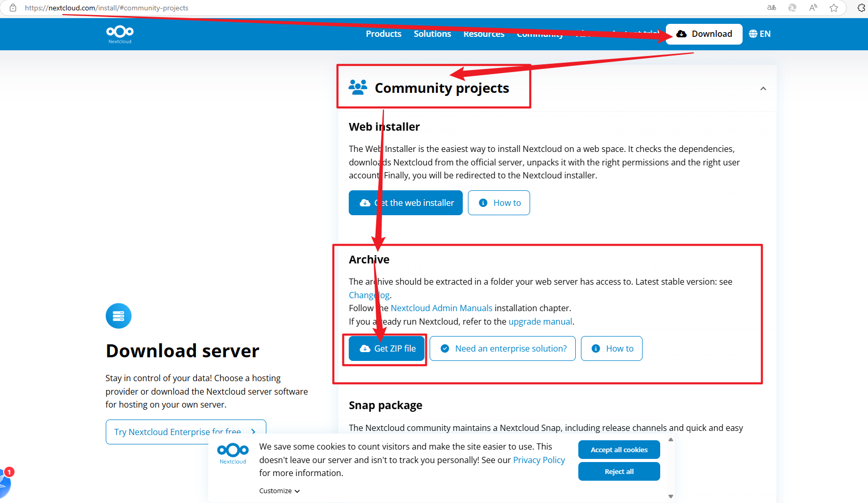Click the Web installer heading

(x=384, y=127)
